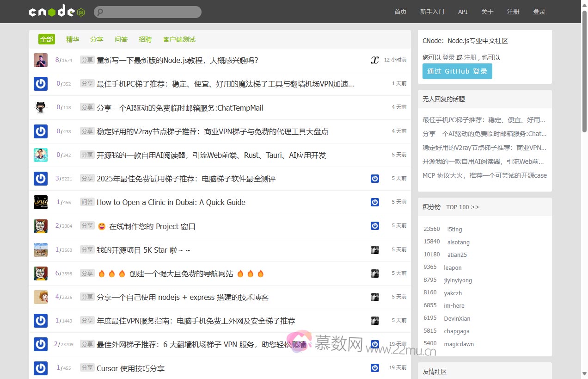Switch to the 精华 tab
This screenshot has height=379, width=588.
click(73, 39)
